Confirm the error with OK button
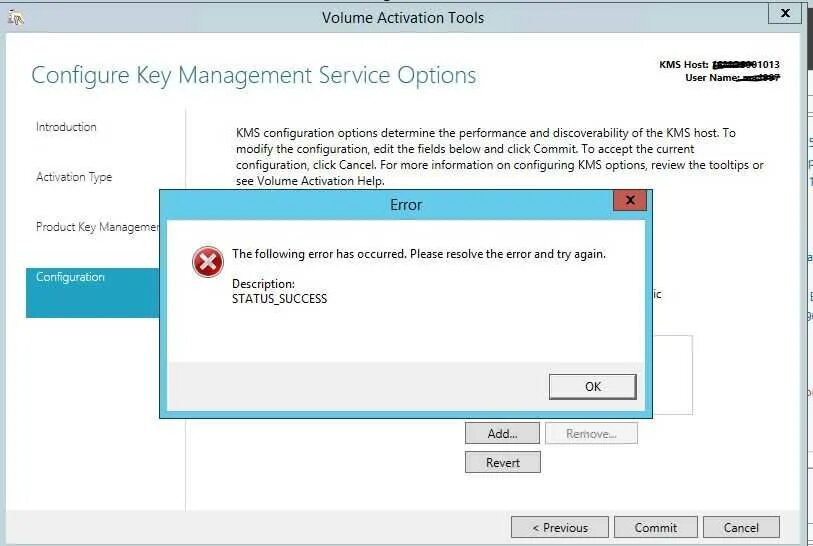Screen dimensions: 813x546 (x=593, y=387)
